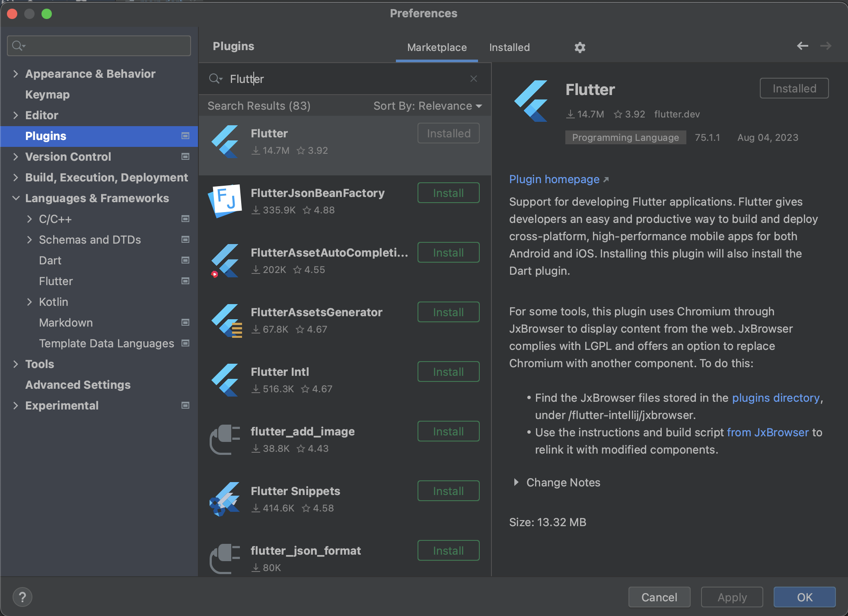Viewport: 848px width, 616px height.
Task: Open Advanced Settings page
Action: [78, 385]
